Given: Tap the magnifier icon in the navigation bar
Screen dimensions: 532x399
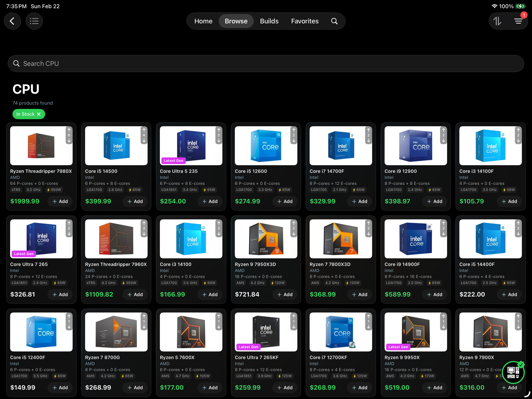Looking at the screenshot, I should [x=334, y=21].
